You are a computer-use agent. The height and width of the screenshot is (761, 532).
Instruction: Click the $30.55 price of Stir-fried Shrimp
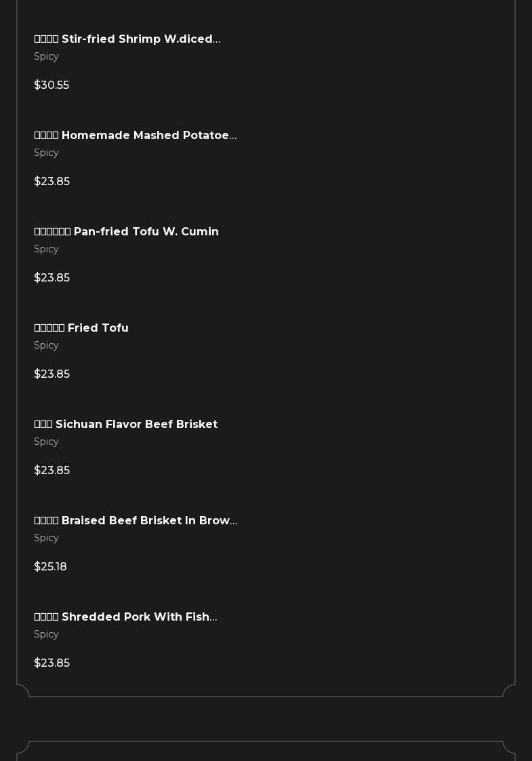click(x=52, y=85)
